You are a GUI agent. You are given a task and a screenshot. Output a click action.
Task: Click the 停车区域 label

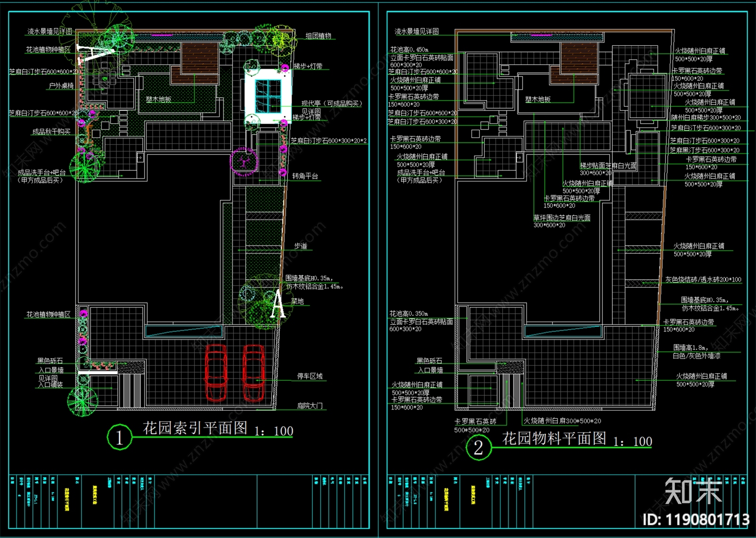point(309,376)
